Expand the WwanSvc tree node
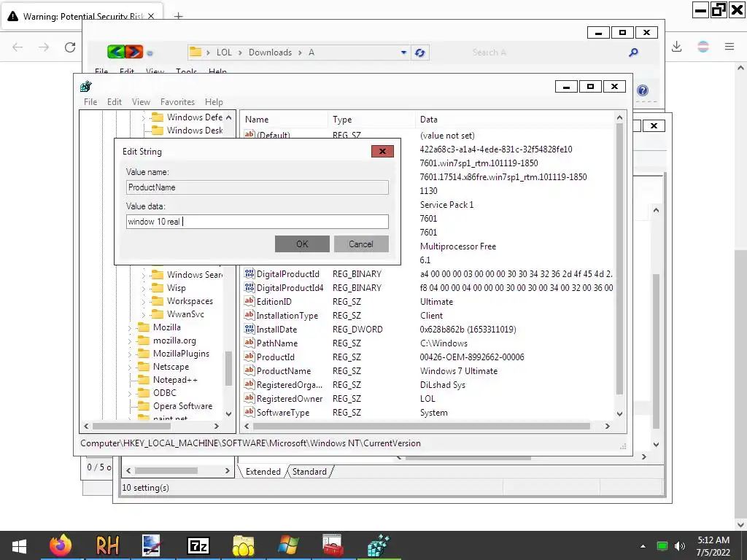Image resolution: width=747 pixels, height=560 pixels. (x=144, y=314)
